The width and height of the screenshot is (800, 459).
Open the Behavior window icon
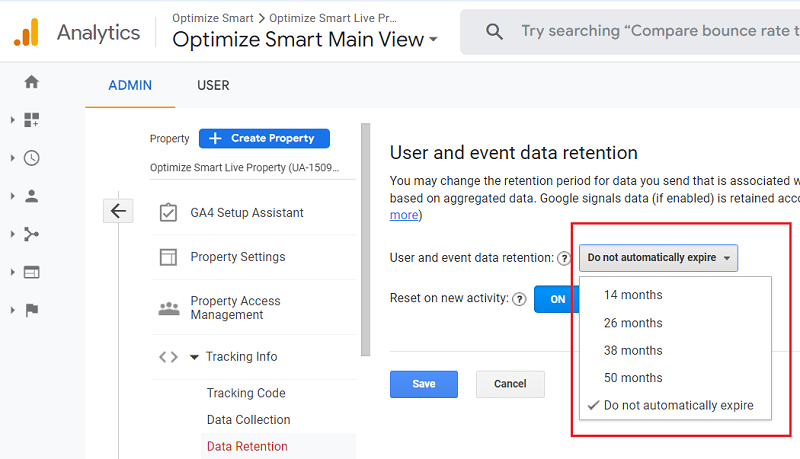[32, 272]
